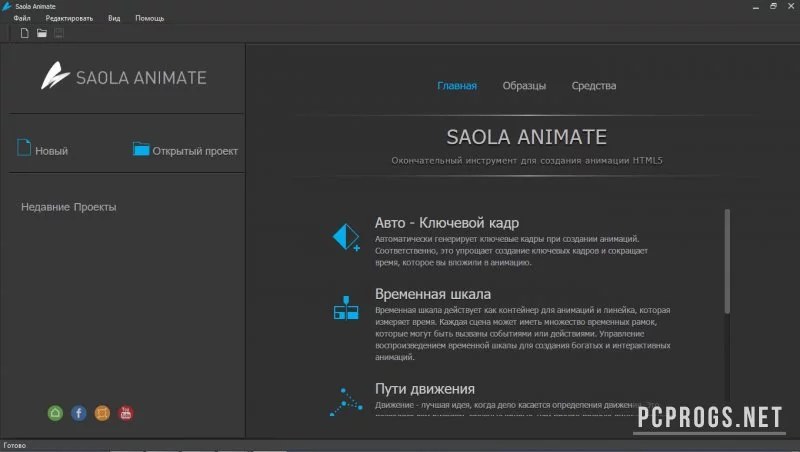Close the Saola Animate window
The image size is (800, 452).
click(791, 6)
